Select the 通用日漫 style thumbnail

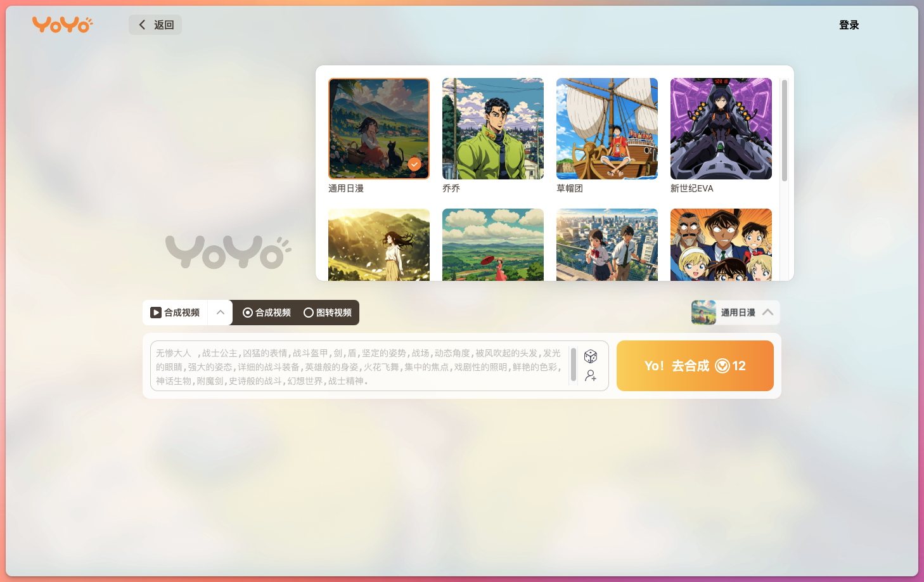point(379,129)
